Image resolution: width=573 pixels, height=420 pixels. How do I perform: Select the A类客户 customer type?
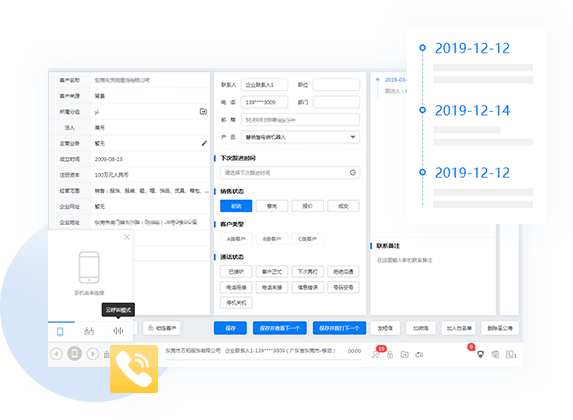pos(236,239)
